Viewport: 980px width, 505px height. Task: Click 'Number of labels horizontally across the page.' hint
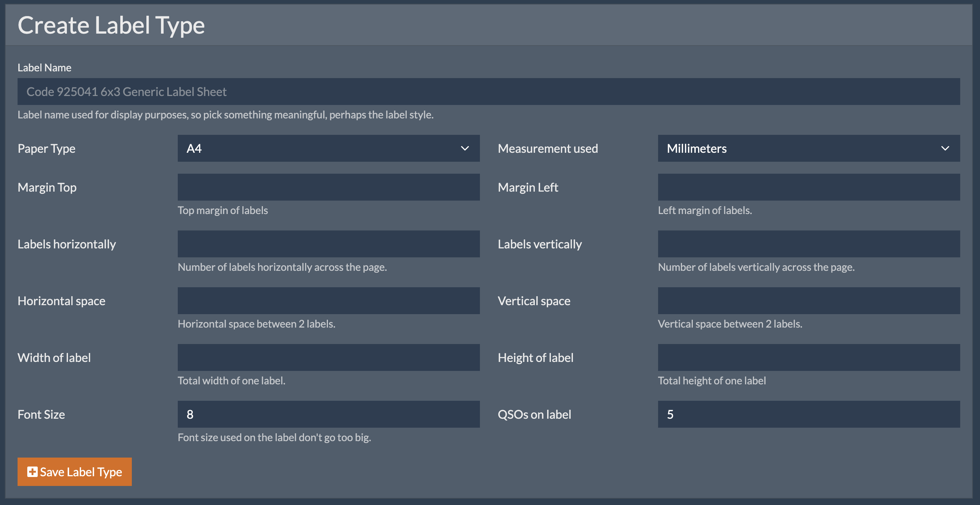tap(282, 267)
